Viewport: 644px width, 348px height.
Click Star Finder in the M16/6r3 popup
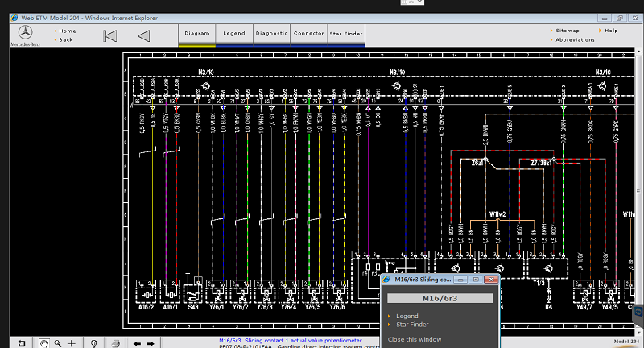point(412,324)
